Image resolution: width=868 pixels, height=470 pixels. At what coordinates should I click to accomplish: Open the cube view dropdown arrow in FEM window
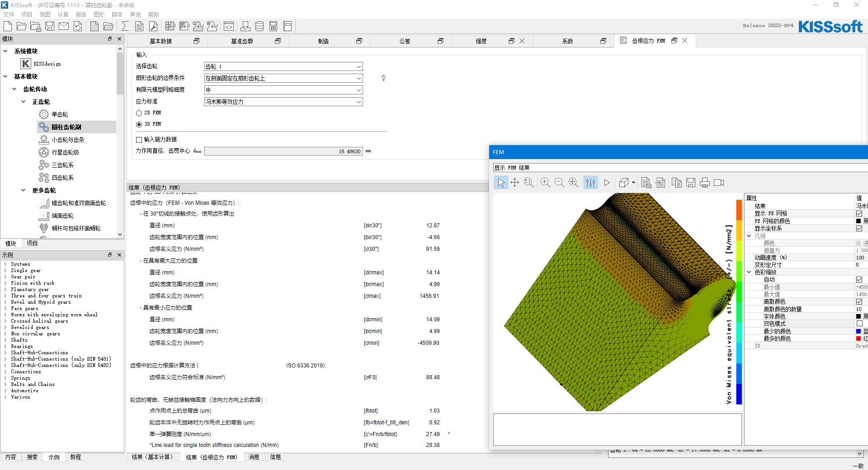pos(633,183)
